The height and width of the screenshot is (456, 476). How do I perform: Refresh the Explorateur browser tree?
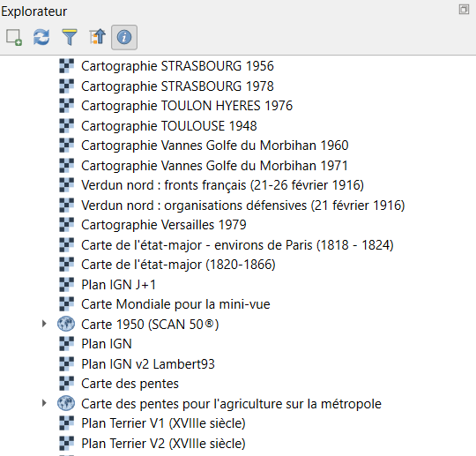(x=41, y=37)
